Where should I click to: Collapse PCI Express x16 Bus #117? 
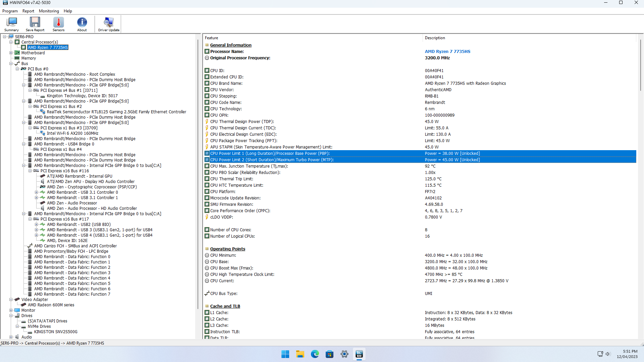point(30,219)
